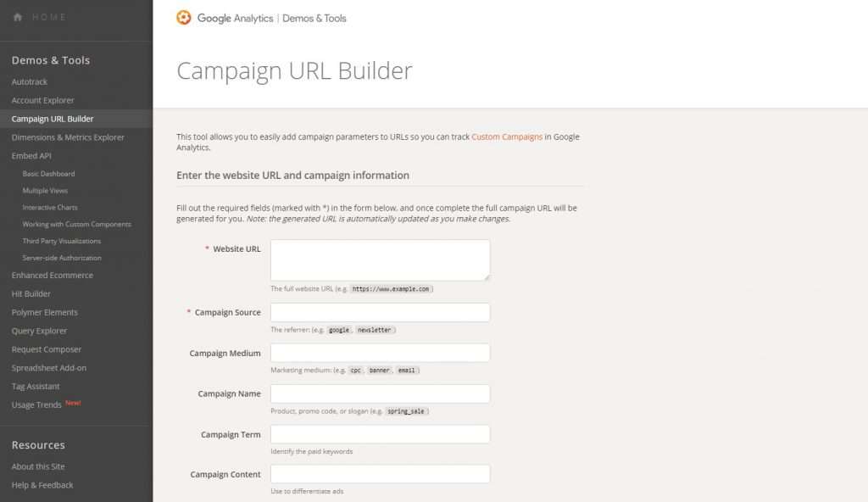868x502 pixels.
Task: Select the Campaign Name input box
Action: point(380,393)
